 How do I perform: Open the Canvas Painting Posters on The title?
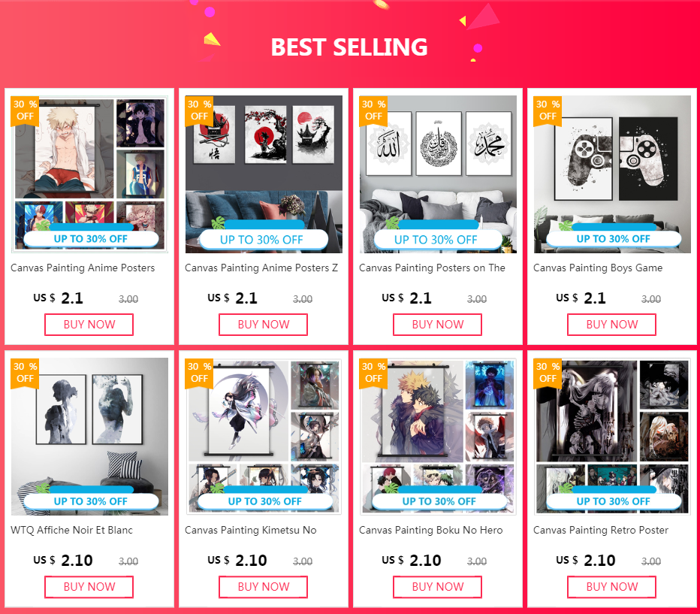pos(432,268)
